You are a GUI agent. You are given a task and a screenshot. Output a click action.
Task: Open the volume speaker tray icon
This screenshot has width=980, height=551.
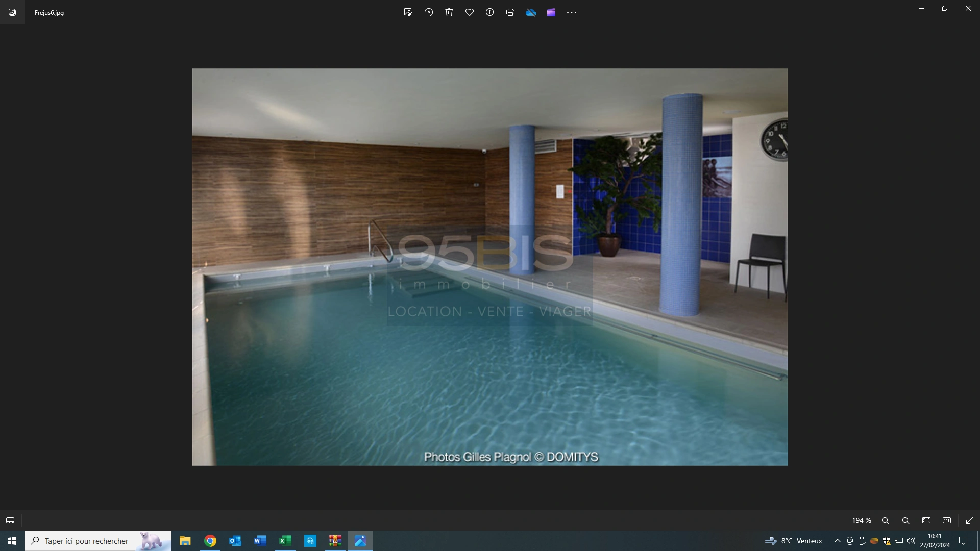pyautogui.click(x=911, y=541)
